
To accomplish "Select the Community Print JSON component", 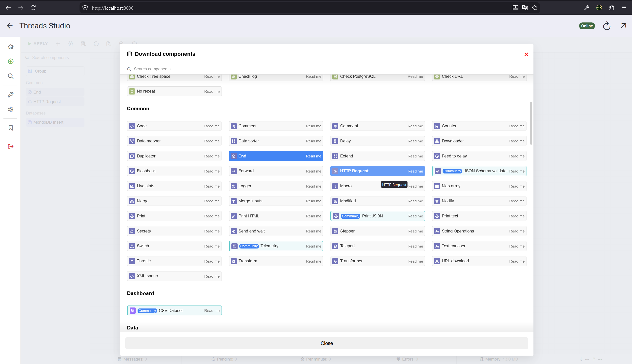I will click(377, 216).
